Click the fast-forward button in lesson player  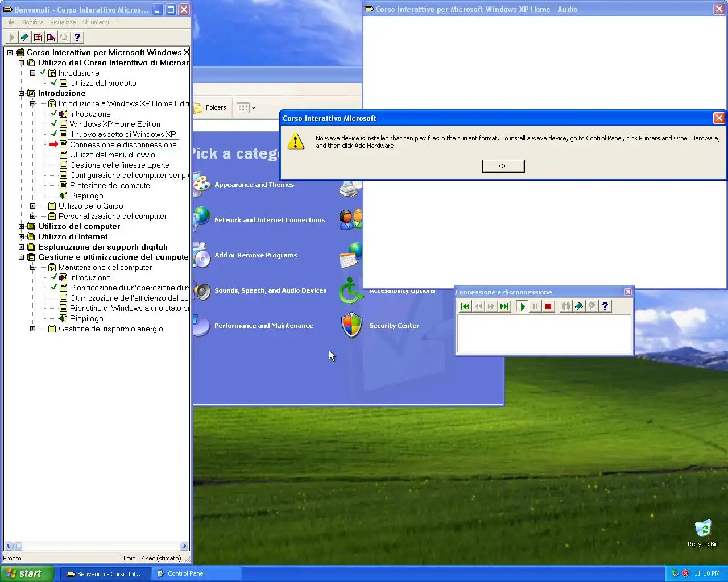(x=491, y=306)
